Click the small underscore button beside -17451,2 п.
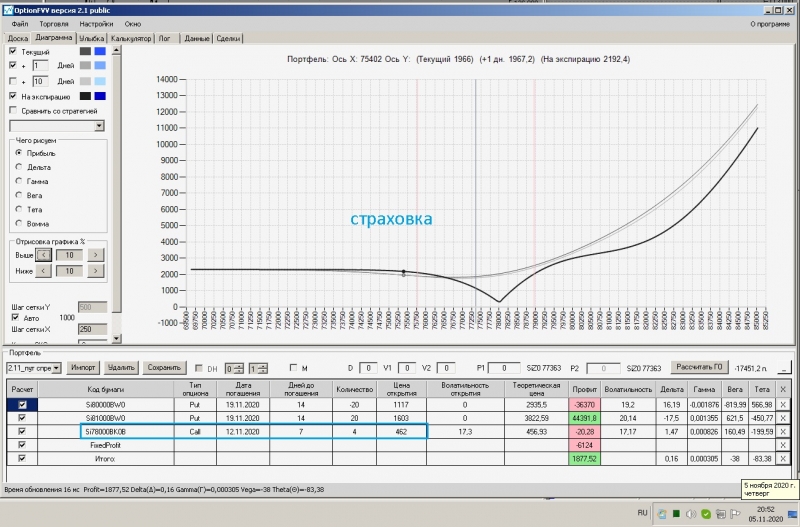 [x=784, y=367]
